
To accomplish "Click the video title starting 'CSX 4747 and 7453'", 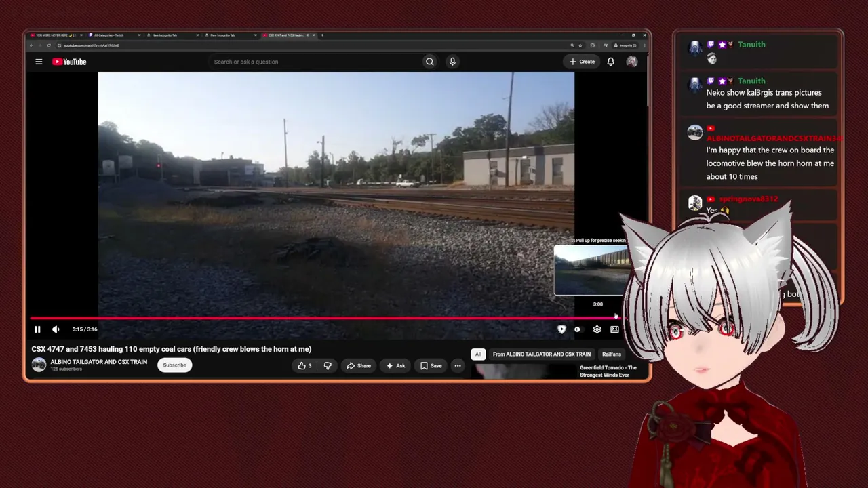I will (172, 349).
